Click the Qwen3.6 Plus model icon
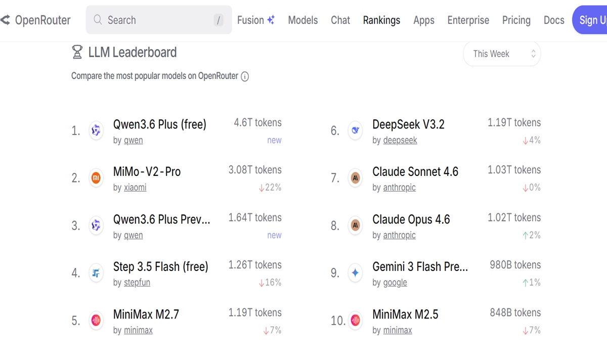The width and height of the screenshot is (607, 364). click(96, 130)
